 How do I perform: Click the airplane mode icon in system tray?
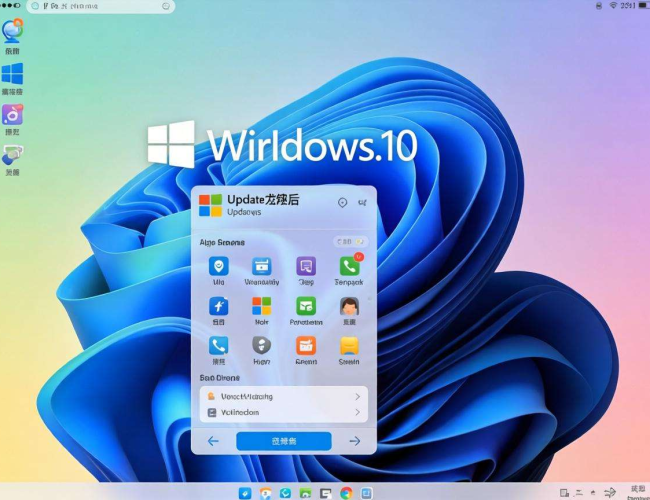point(609,493)
